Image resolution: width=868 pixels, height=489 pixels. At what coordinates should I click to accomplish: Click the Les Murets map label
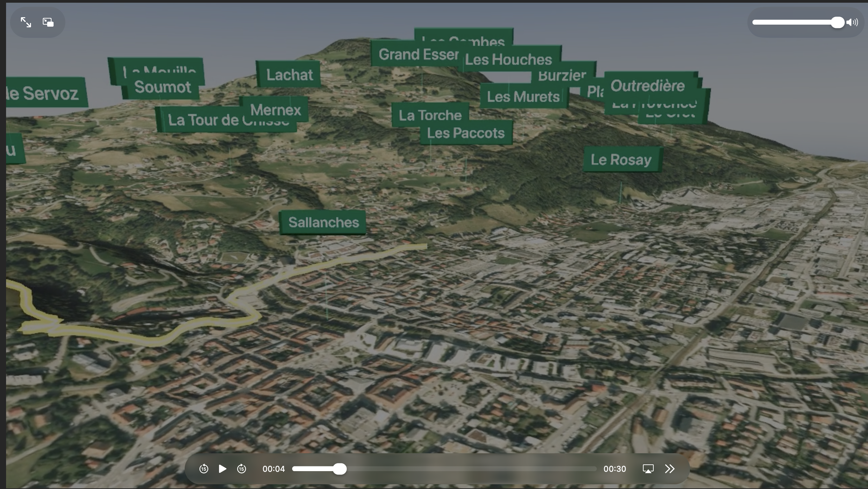[524, 97]
